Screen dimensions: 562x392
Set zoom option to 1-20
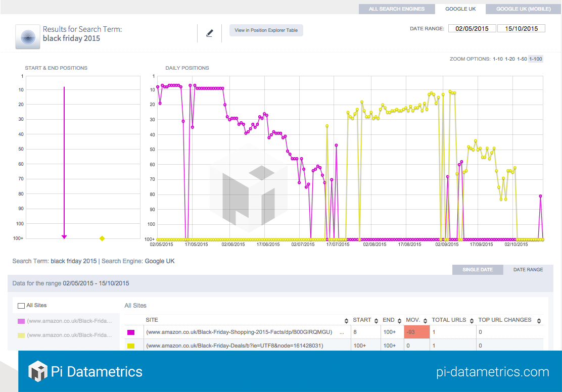[509, 59]
